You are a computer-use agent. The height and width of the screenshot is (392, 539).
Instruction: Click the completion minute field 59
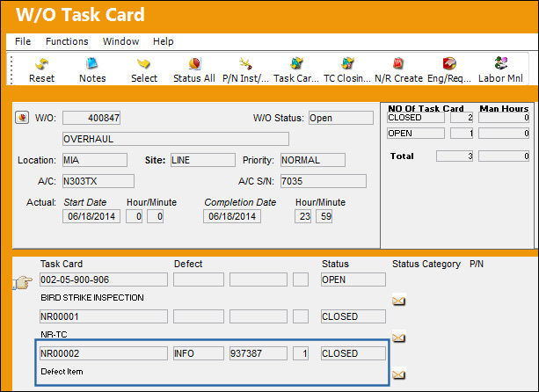pos(324,216)
